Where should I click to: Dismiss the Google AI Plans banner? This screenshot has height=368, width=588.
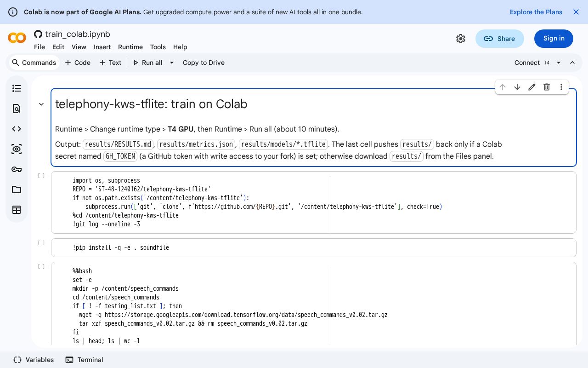(576, 12)
